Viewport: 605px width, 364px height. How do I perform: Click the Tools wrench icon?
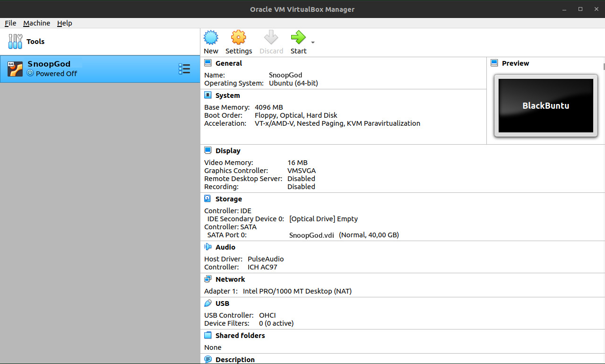[15, 42]
